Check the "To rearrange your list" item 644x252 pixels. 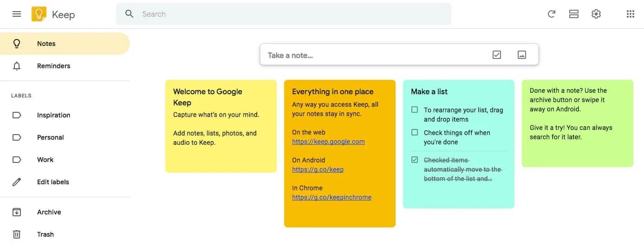tap(415, 110)
